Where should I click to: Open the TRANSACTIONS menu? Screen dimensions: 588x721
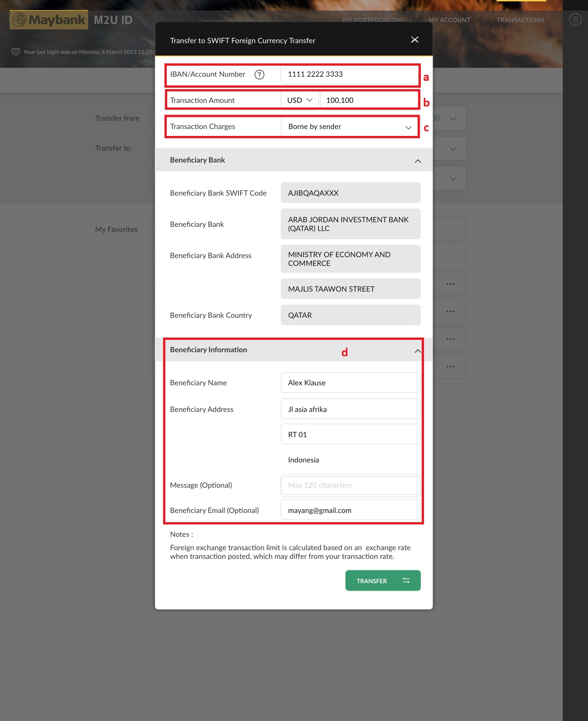(x=520, y=20)
